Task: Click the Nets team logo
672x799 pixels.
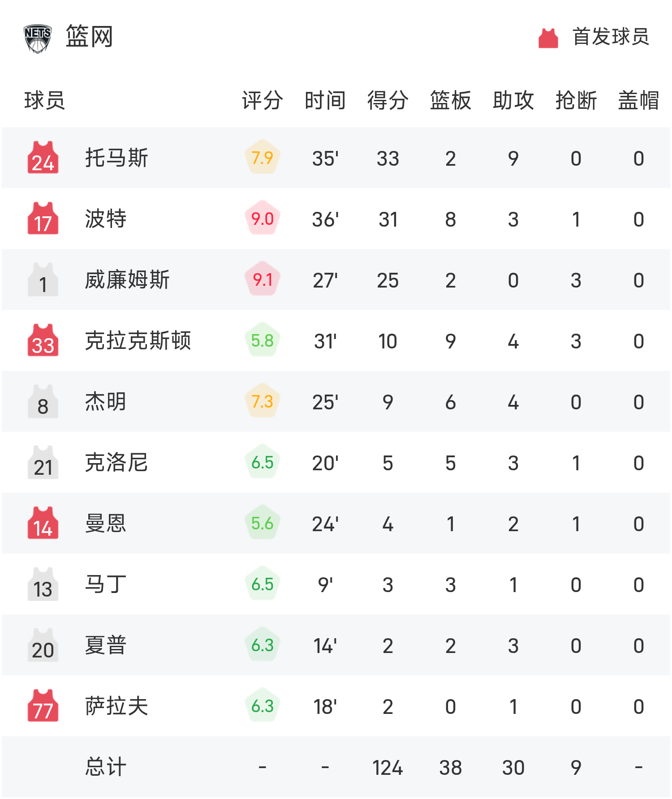Action: (38, 38)
